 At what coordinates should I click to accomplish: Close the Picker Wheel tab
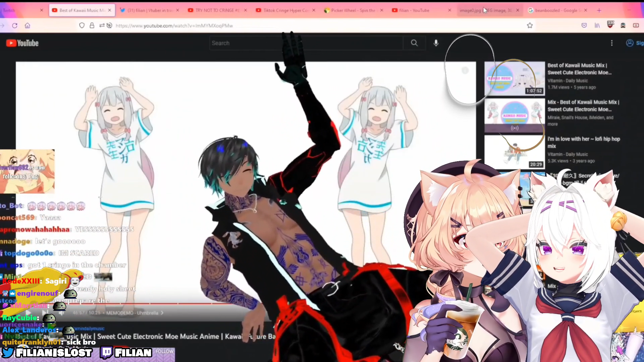pyautogui.click(x=382, y=10)
